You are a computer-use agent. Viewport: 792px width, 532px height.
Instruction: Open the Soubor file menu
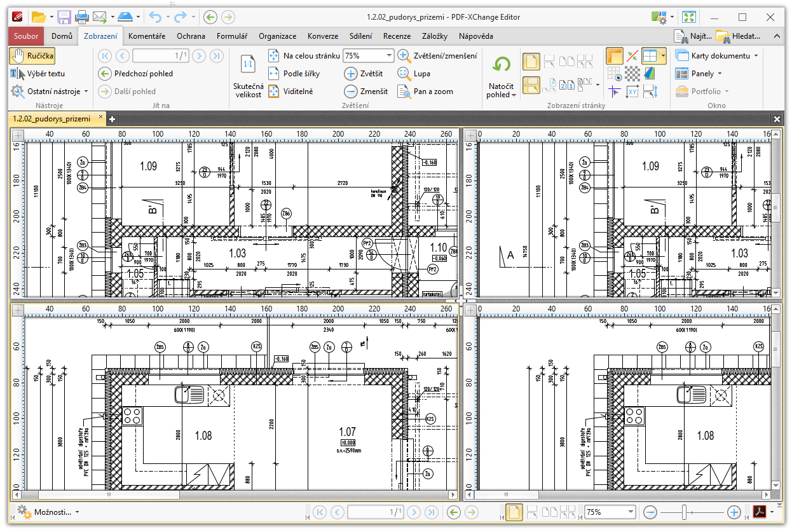26,36
